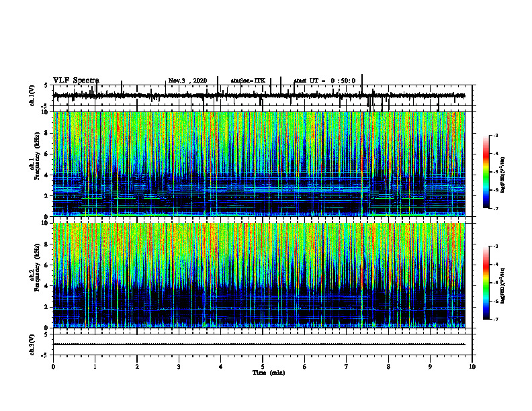The image size is (532, 411).
Task: Click the '-7' value on the ch.1 color bar
Action: [495, 208]
